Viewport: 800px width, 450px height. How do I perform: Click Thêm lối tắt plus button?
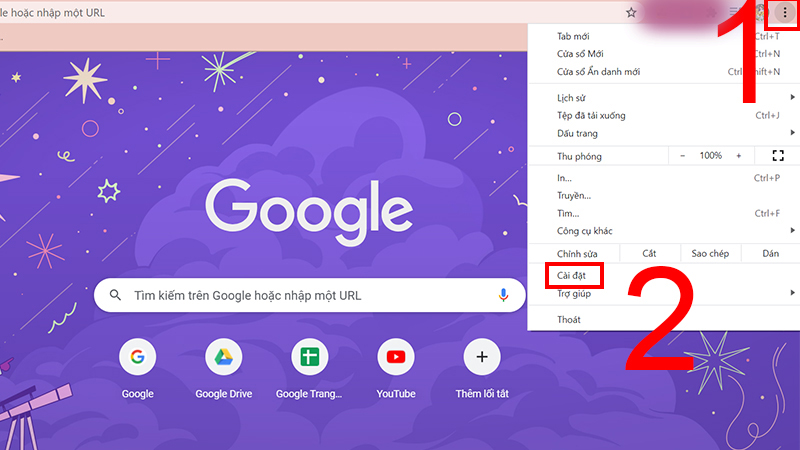(x=482, y=357)
